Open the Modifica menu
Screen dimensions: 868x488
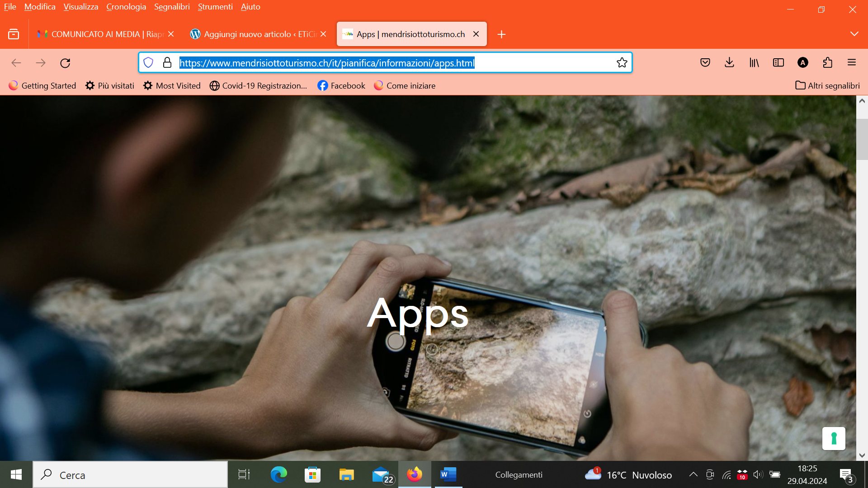[x=40, y=7]
